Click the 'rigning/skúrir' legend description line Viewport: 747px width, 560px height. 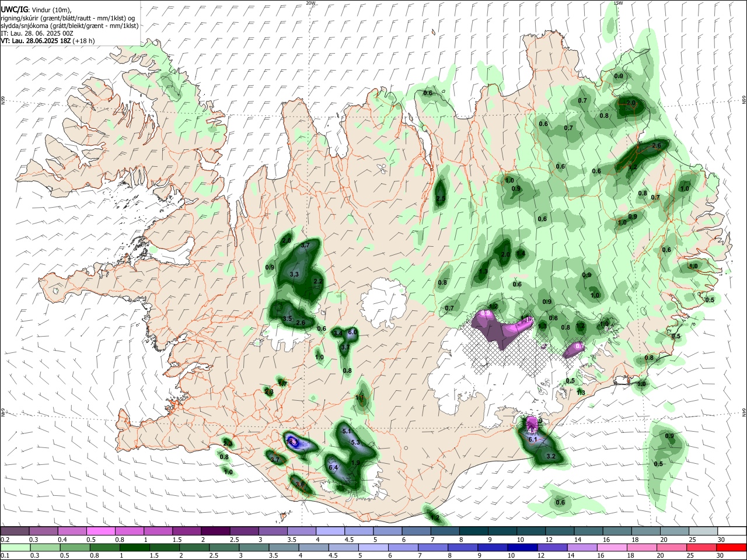(68, 18)
